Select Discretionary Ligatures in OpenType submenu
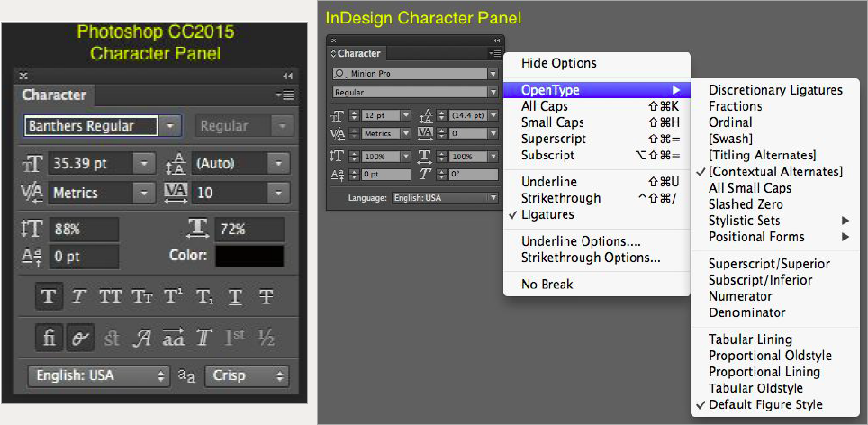 coord(775,90)
